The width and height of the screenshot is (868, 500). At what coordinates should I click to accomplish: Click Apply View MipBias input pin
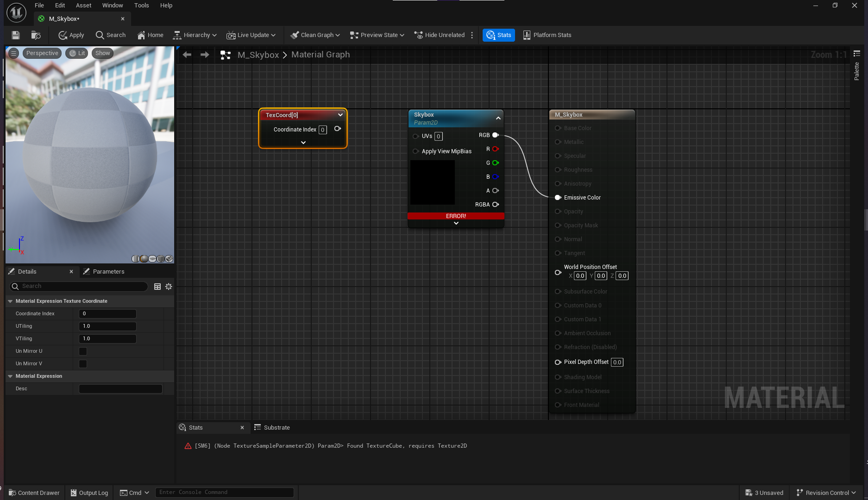click(x=415, y=151)
